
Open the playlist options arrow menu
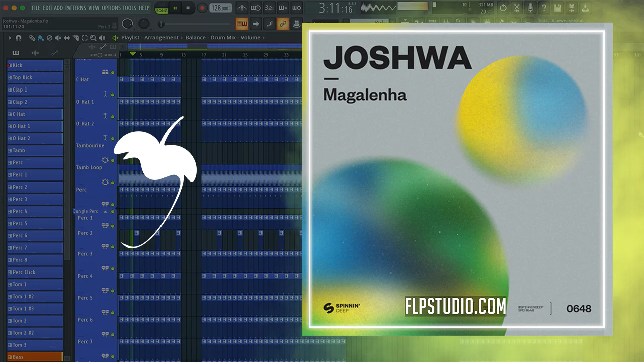pos(10,38)
